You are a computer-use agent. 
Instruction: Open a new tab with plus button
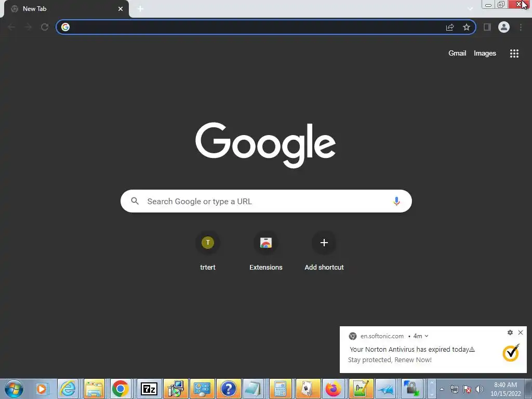pos(140,9)
